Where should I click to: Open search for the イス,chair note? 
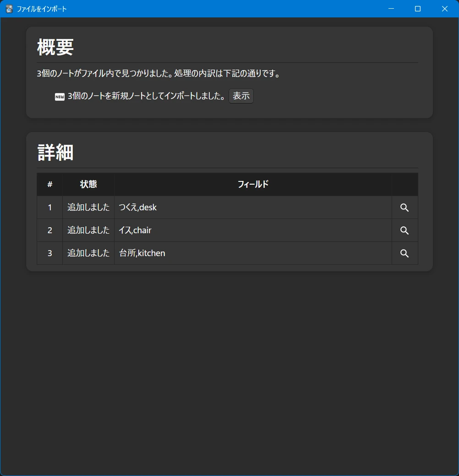coord(404,230)
